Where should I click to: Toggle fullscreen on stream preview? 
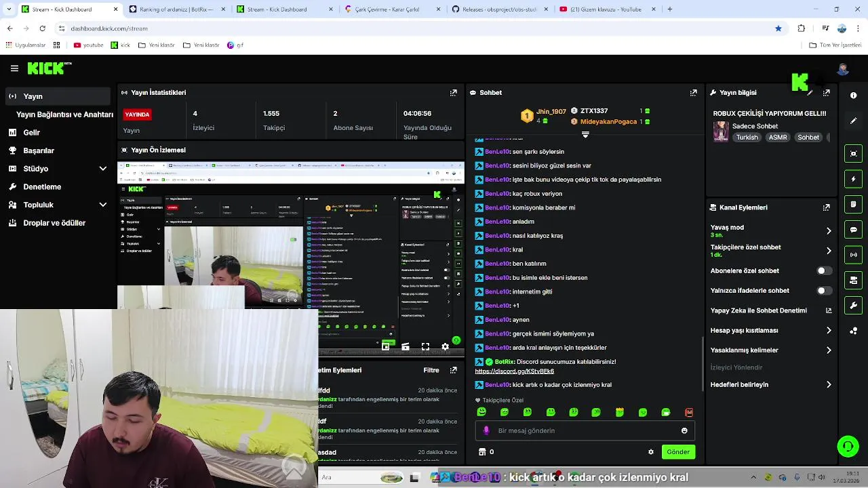tap(425, 346)
